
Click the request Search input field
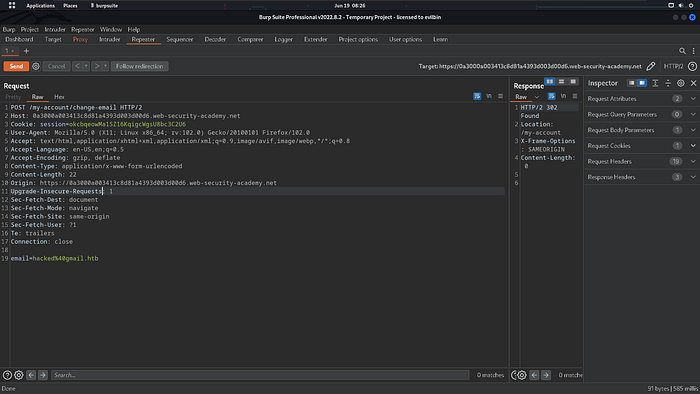click(260, 375)
